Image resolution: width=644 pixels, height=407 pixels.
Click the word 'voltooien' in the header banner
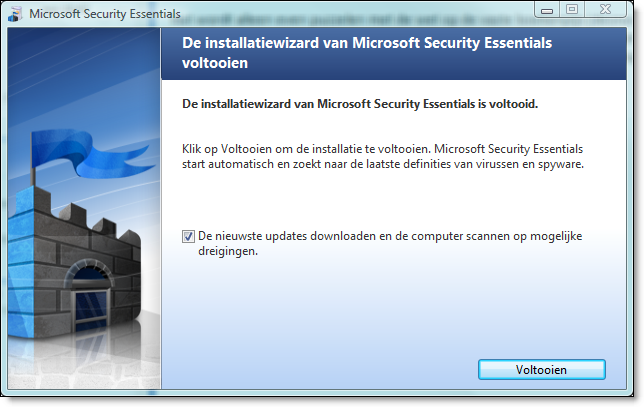[x=215, y=63]
